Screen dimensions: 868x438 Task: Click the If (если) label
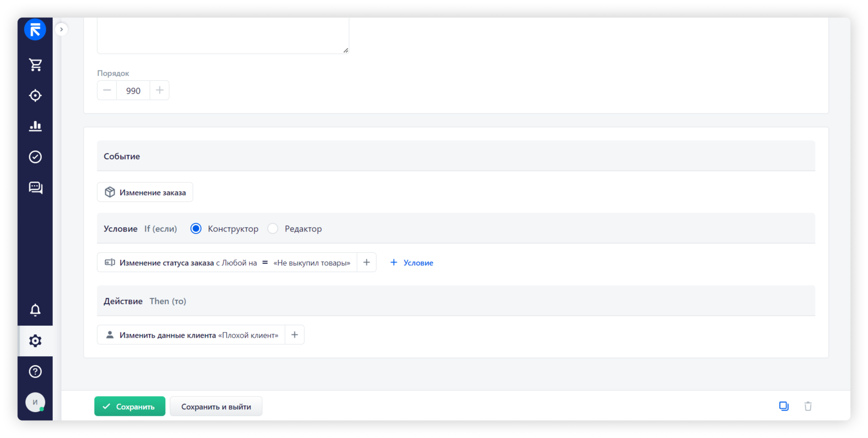pyautogui.click(x=161, y=229)
